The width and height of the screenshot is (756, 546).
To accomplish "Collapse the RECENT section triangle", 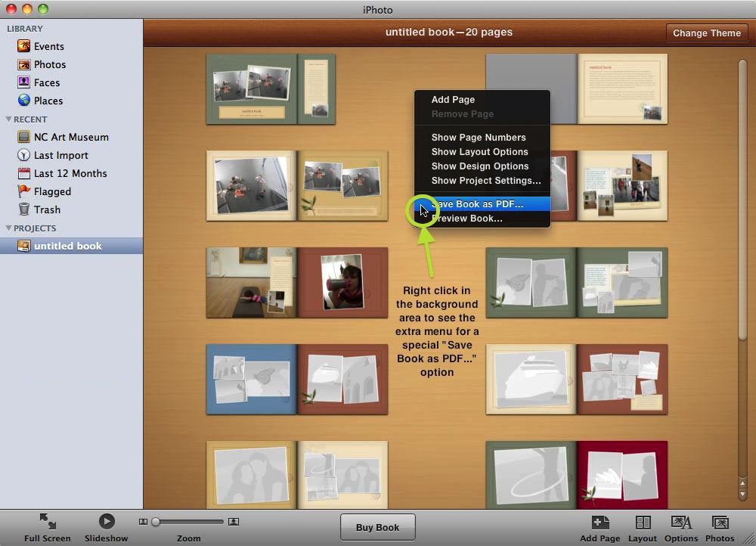I will [9, 119].
